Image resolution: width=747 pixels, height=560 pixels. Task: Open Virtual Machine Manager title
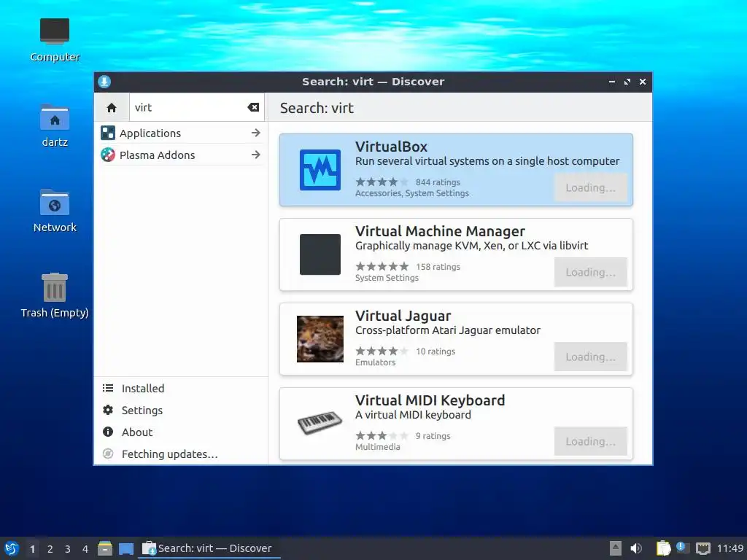440,231
